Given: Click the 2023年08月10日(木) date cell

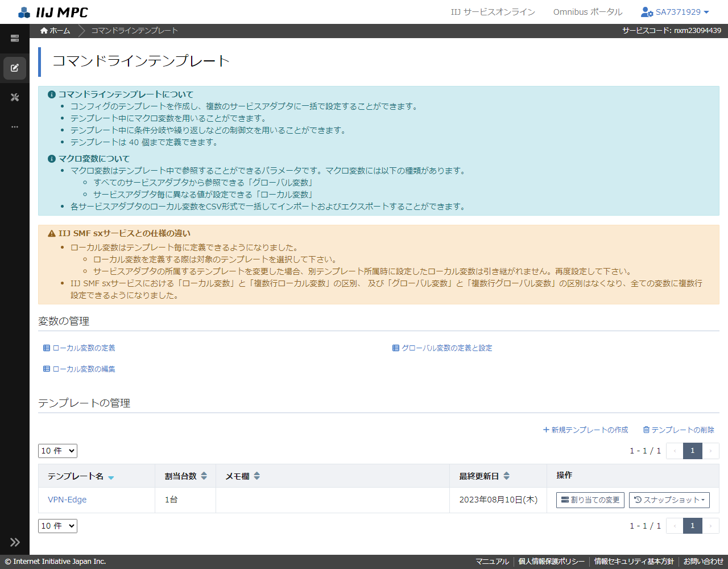Looking at the screenshot, I should click(x=498, y=500).
